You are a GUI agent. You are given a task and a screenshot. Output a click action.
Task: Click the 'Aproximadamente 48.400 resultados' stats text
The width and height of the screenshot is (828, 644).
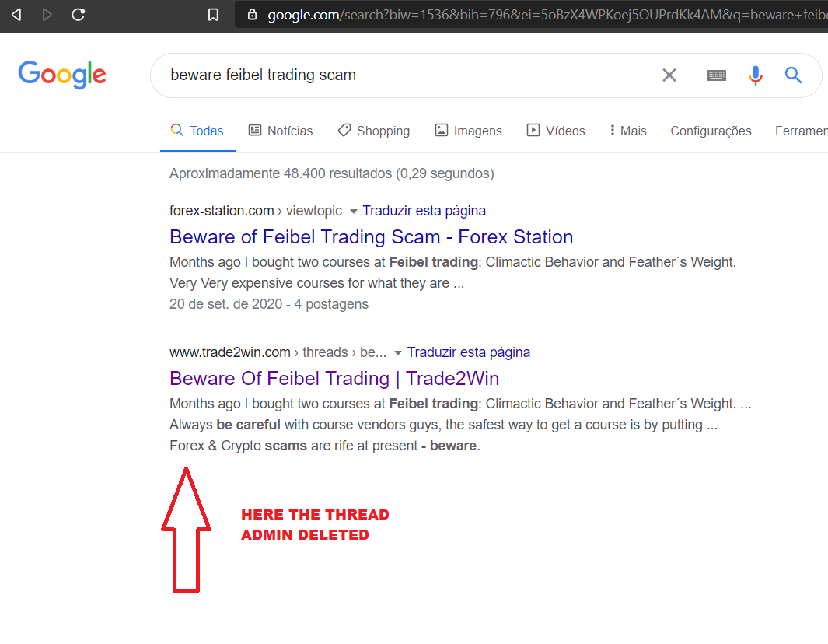332,173
